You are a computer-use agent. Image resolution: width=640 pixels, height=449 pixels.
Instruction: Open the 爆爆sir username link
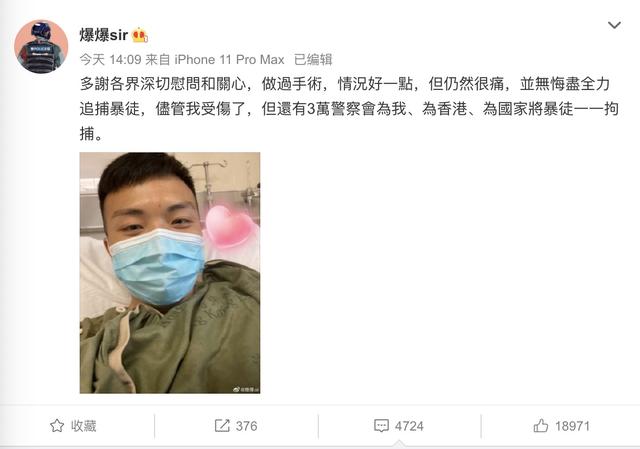coord(104,35)
